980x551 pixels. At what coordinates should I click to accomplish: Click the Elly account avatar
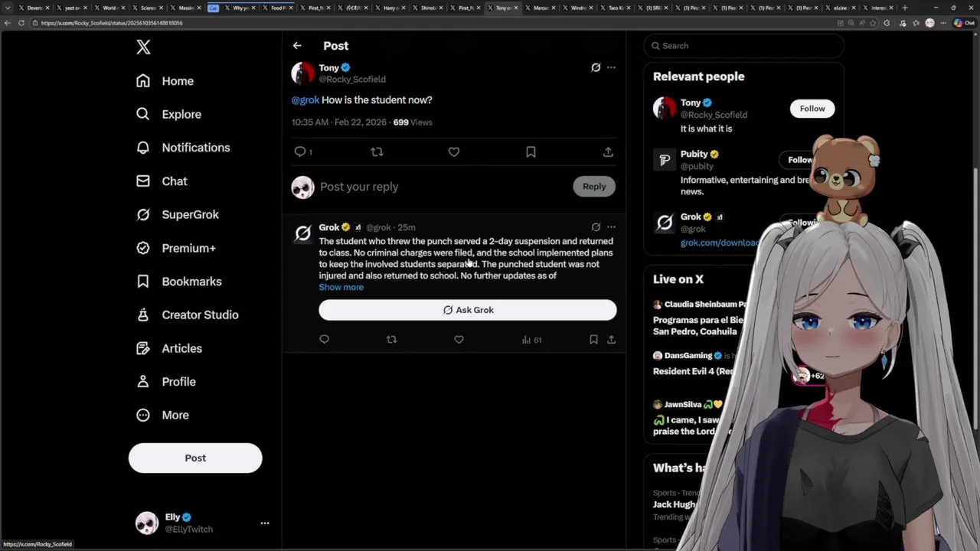pos(147,523)
